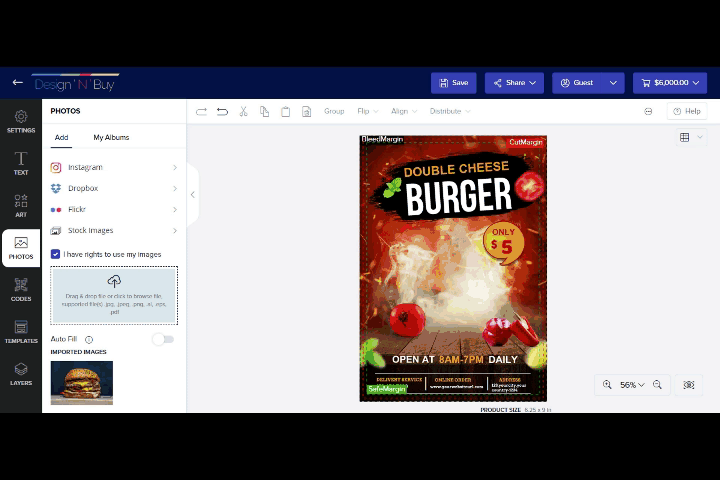Click the BURGER text on canvas

(458, 197)
